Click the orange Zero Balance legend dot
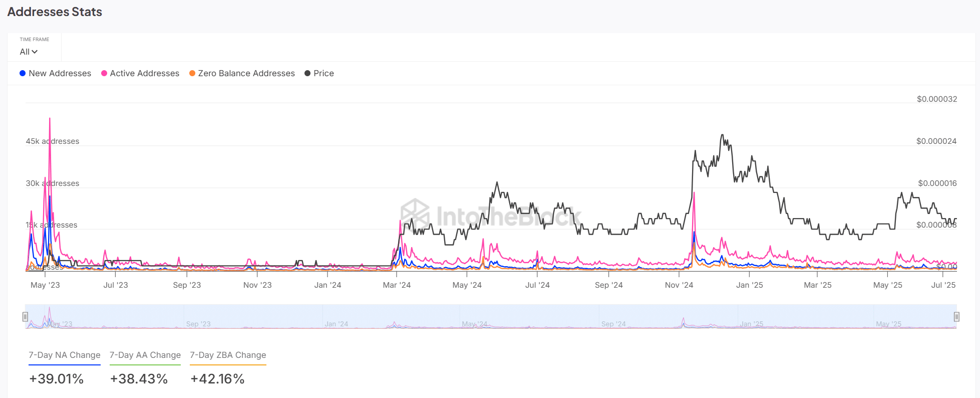Image resolution: width=980 pixels, height=398 pixels. click(192, 73)
